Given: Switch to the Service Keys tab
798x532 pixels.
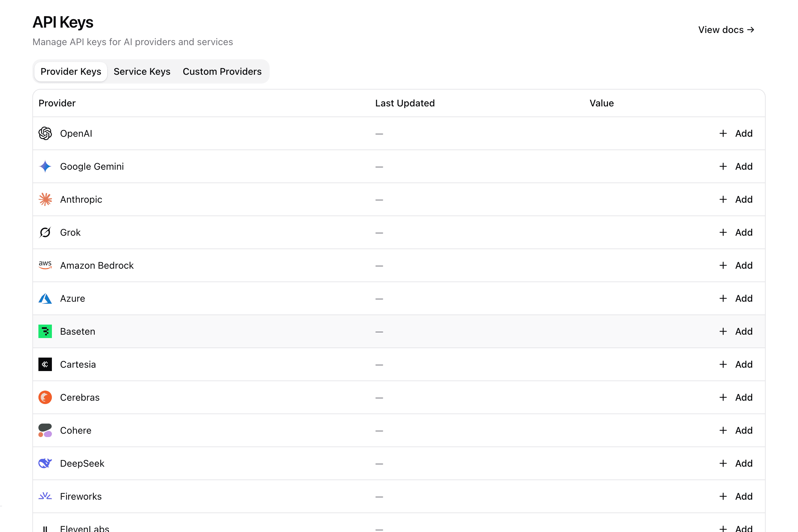Looking at the screenshot, I should 142,72.
